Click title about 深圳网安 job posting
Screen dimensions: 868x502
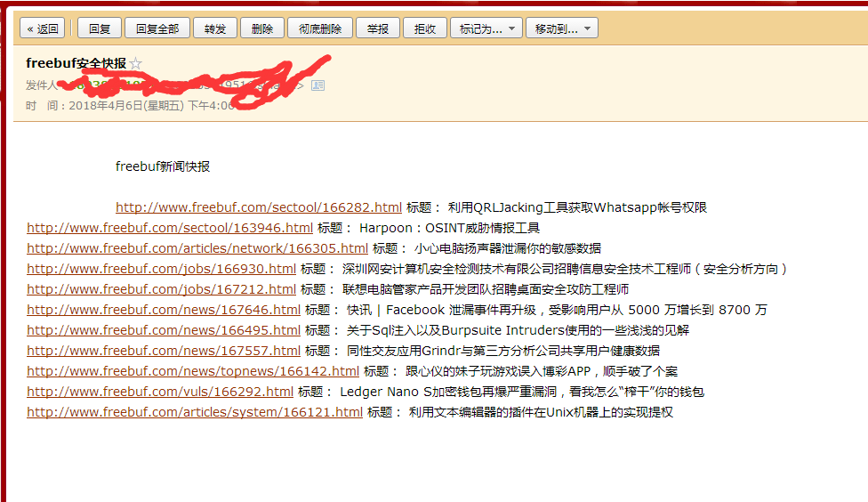(x=565, y=269)
